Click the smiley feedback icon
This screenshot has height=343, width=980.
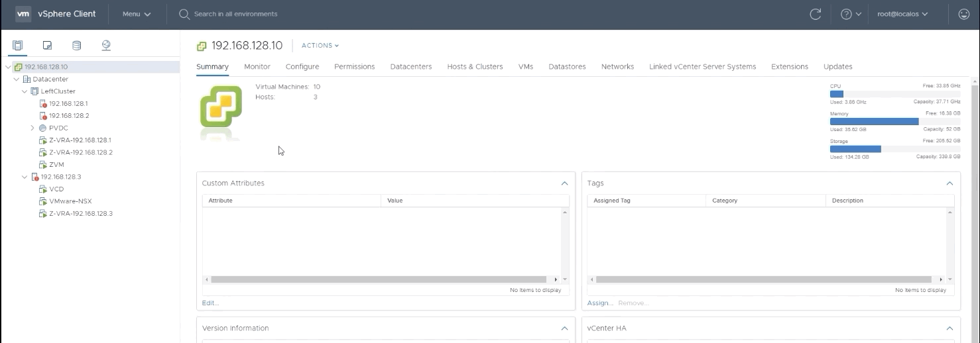(x=964, y=14)
